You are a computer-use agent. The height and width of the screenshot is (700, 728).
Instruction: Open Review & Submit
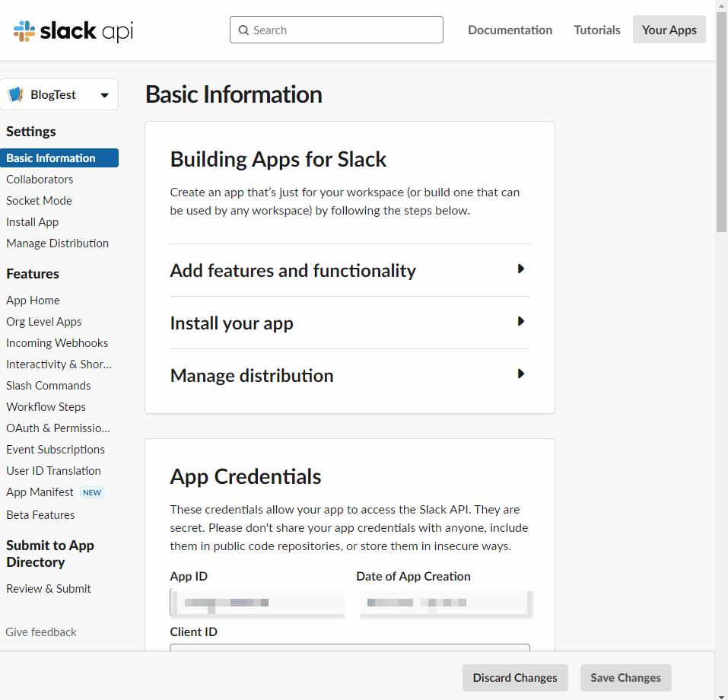point(48,588)
